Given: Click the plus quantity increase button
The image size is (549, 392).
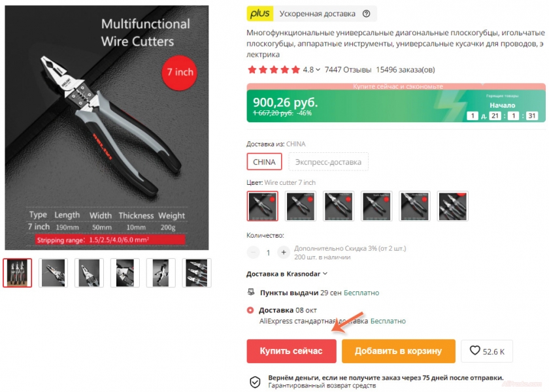Looking at the screenshot, I should coord(284,252).
